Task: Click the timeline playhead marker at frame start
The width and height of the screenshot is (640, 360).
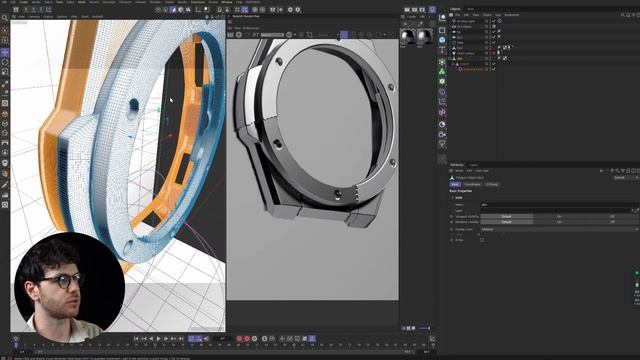Action: point(16,345)
